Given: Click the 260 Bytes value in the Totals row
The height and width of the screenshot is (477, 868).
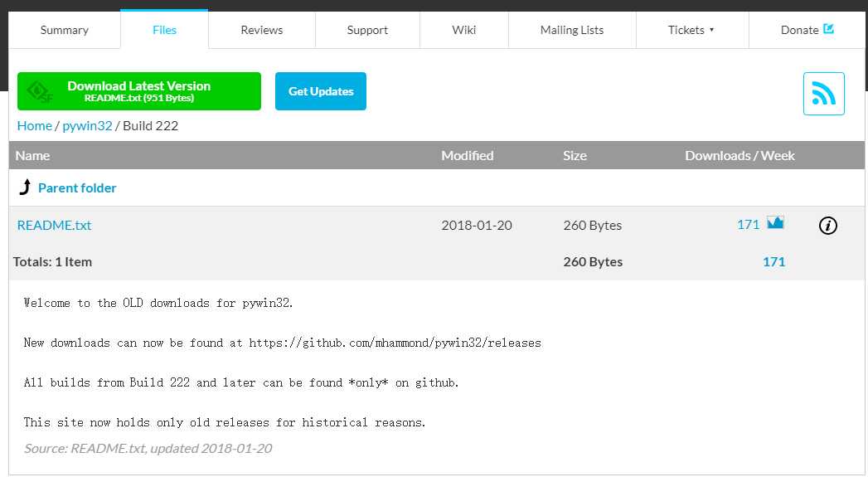Looking at the screenshot, I should coord(593,261).
